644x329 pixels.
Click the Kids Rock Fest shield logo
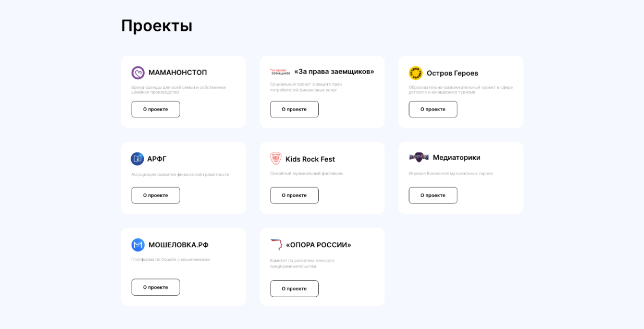[276, 159]
